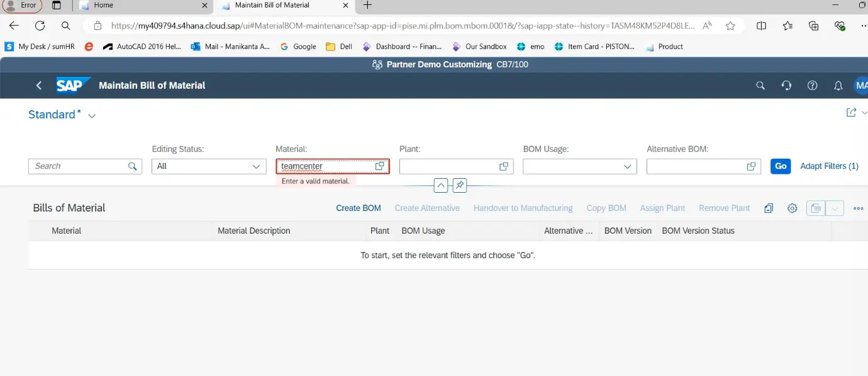Open the Item Card - PISTON bookmark

coord(600,47)
